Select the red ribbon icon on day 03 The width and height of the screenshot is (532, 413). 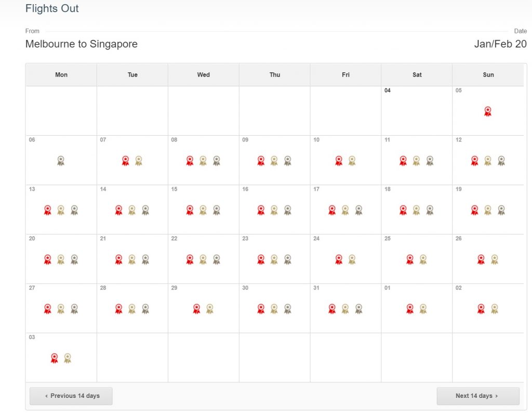[x=54, y=358]
